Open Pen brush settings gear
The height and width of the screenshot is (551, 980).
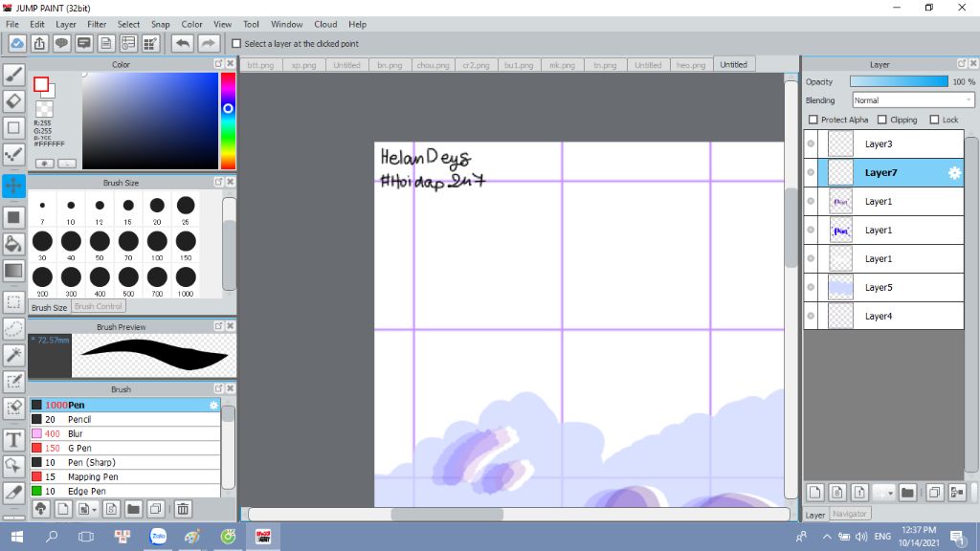click(x=213, y=406)
